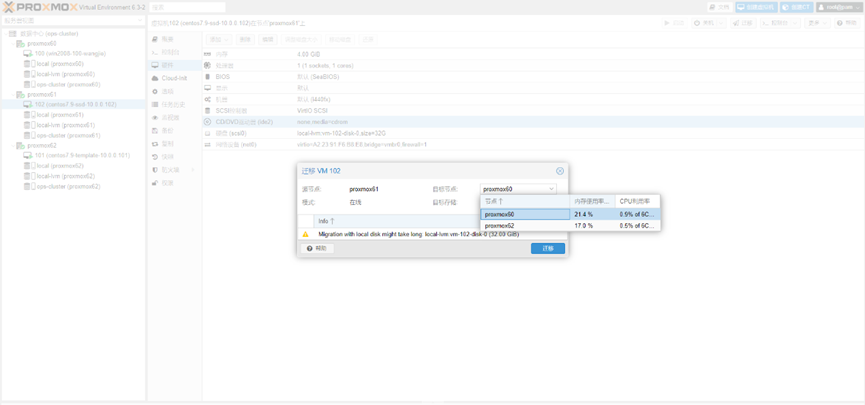Screen dimensions: 865x405
Task: Select storage local (proxmox60)
Action: click(60, 64)
